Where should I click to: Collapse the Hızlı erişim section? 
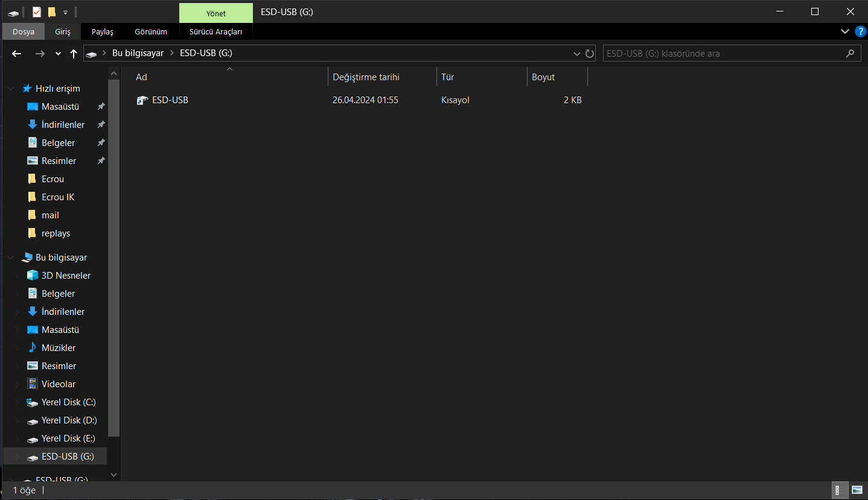click(11, 89)
